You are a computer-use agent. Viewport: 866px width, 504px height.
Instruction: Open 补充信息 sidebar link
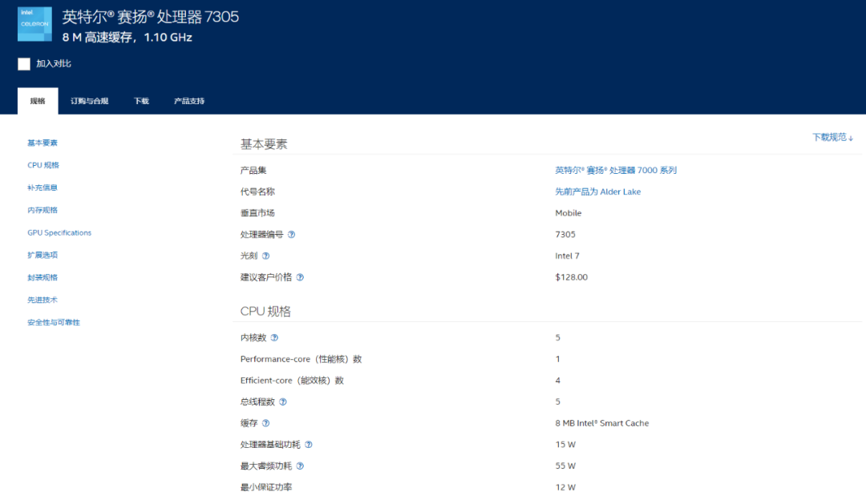(42, 187)
